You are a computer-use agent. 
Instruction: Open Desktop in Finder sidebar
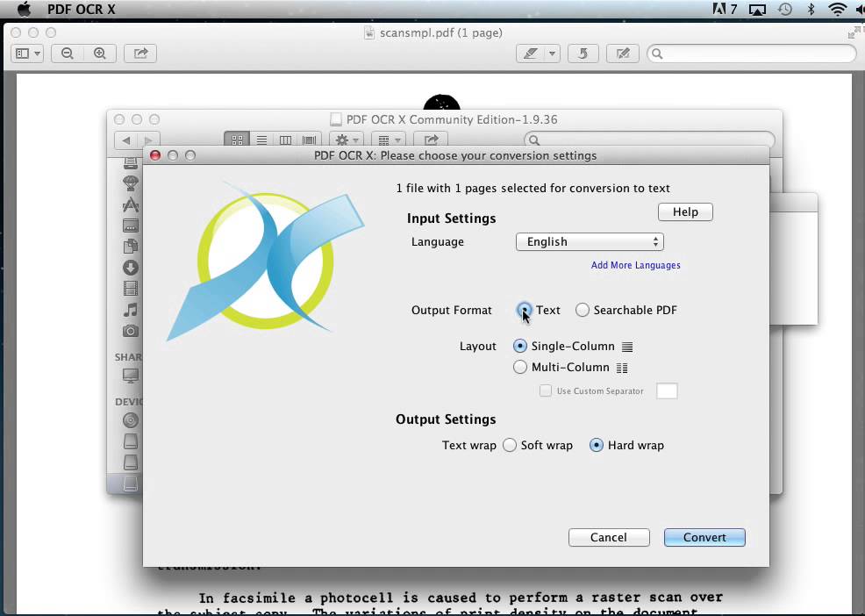(131, 226)
